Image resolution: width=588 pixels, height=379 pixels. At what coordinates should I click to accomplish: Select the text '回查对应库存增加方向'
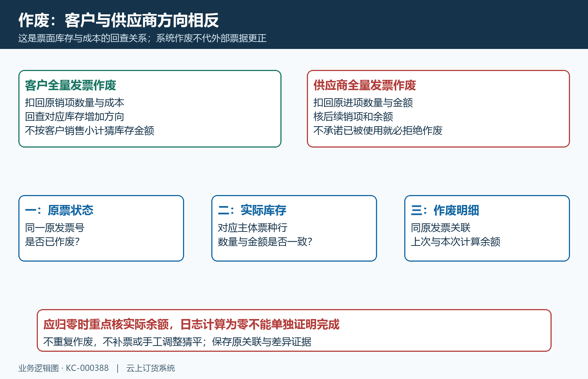pyautogui.click(x=75, y=117)
